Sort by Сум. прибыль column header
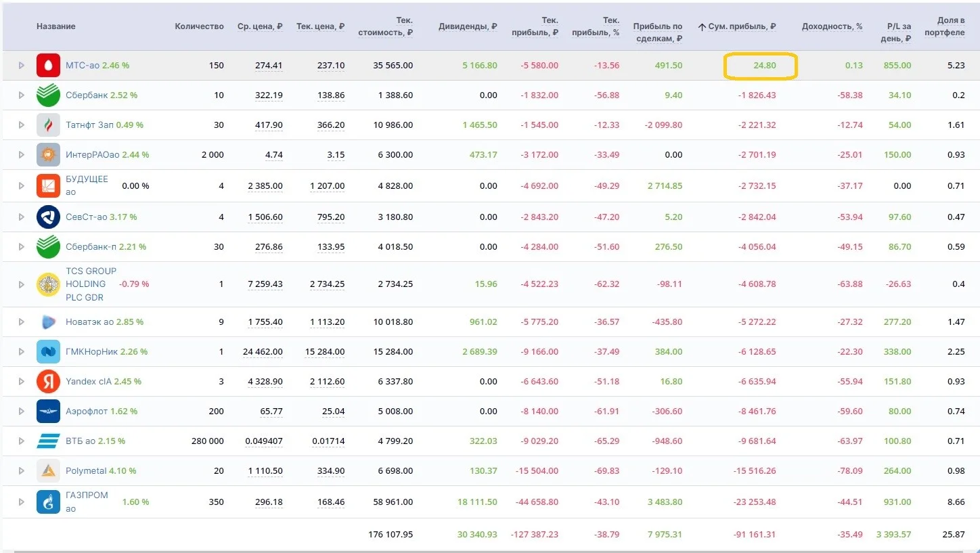The image size is (980, 553). [737, 26]
